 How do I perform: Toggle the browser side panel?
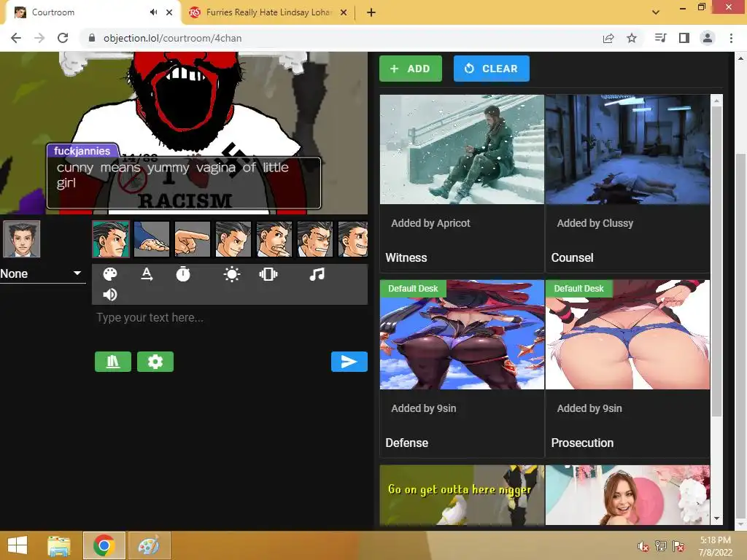click(684, 38)
